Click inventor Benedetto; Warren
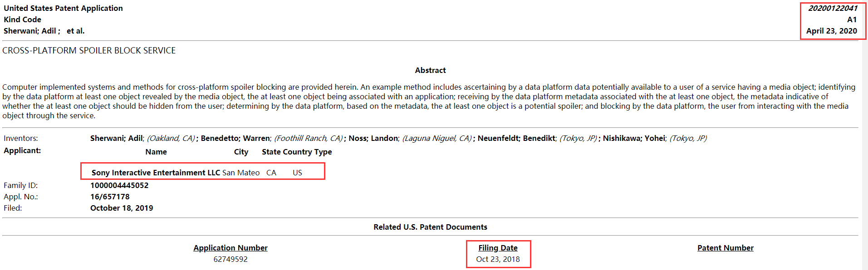Viewport: 868px width, 270px height. [235, 138]
